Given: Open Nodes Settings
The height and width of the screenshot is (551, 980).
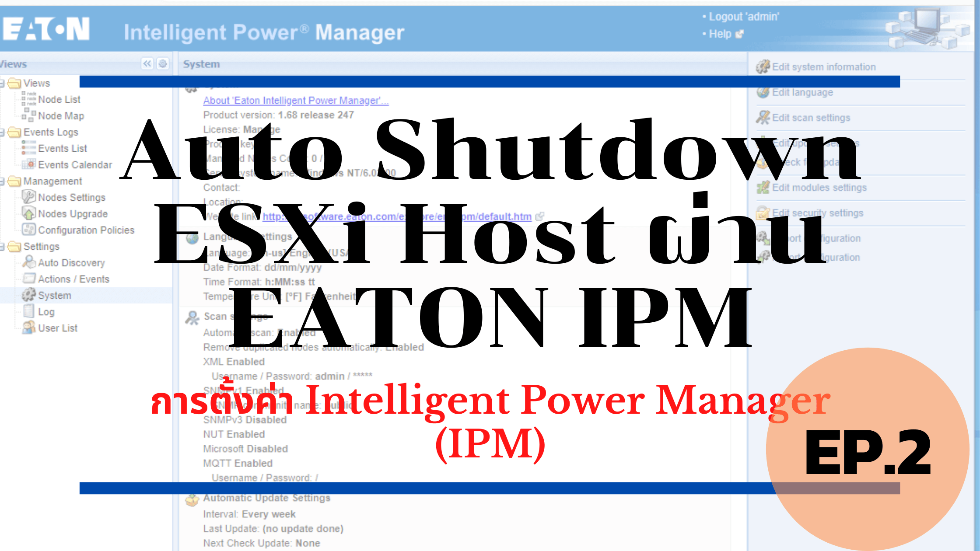Looking at the screenshot, I should [72, 198].
